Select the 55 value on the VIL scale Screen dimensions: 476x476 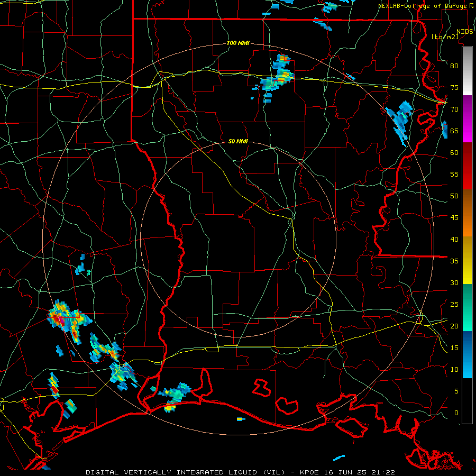(454, 175)
